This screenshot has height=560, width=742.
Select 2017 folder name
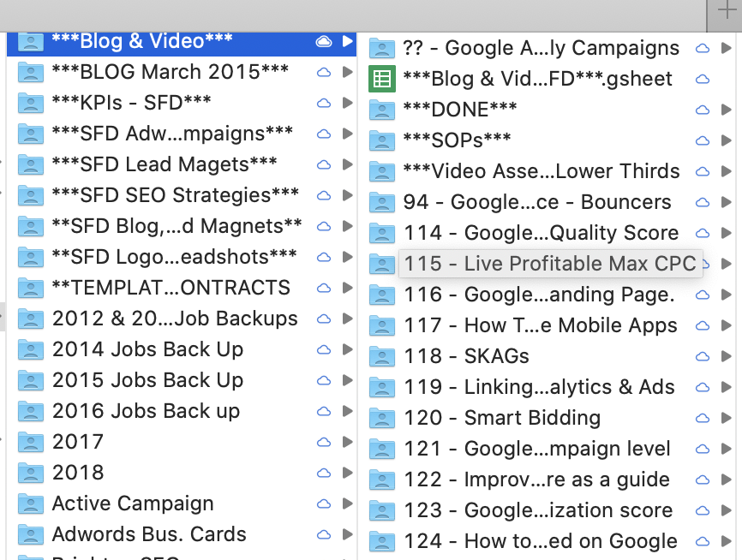[x=78, y=442]
